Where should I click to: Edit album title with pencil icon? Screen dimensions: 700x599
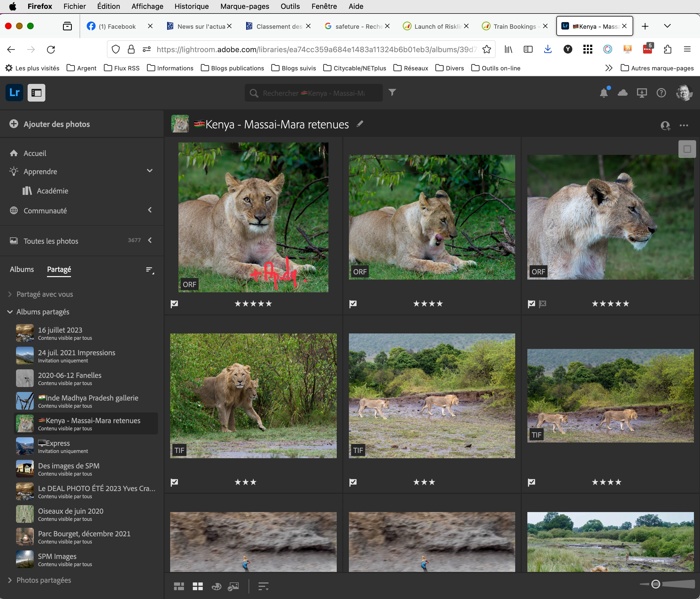point(360,124)
